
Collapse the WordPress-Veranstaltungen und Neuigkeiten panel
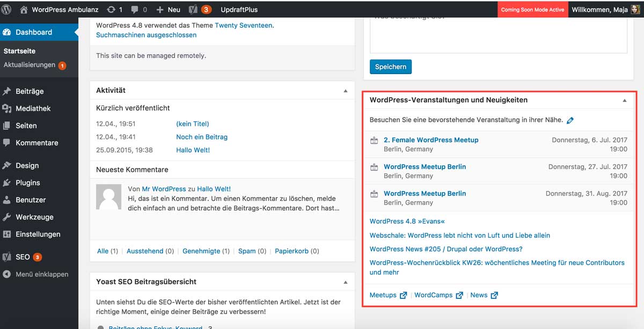pyautogui.click(x=625, y=100)
